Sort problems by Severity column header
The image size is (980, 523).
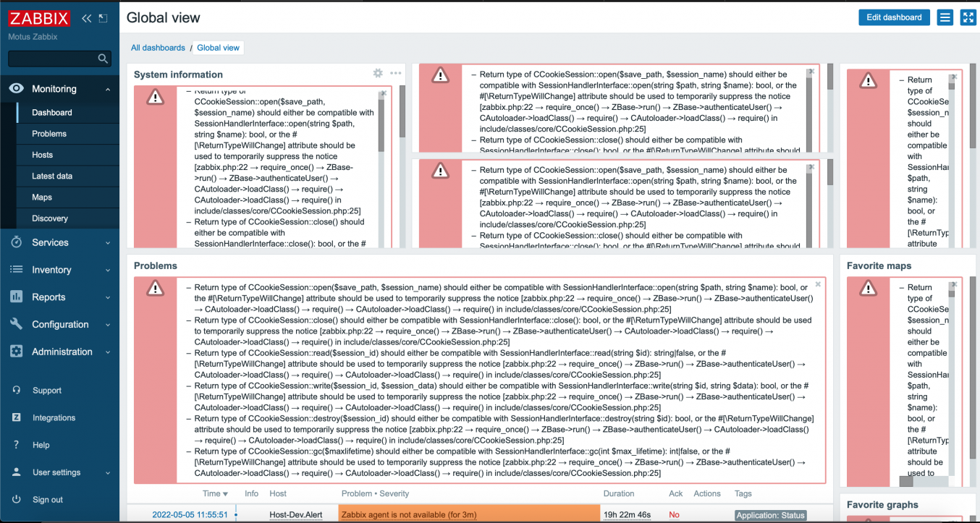(394, 493)
